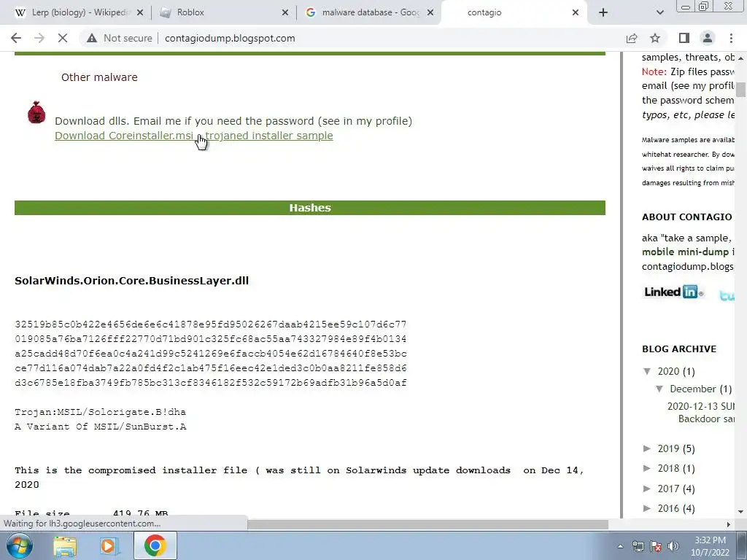Stop loading the page
Viewport: 747px width, 560px height.
point(63,38)
